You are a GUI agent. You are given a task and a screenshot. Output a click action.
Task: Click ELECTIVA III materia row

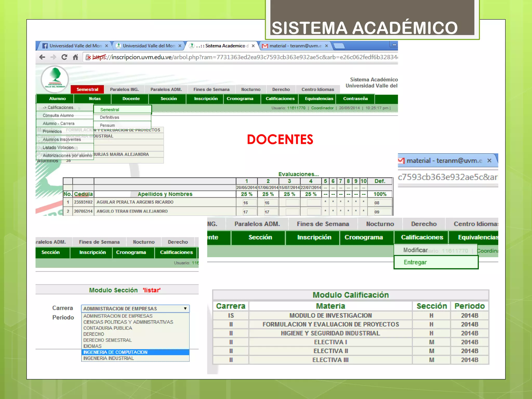click(351, 360)
